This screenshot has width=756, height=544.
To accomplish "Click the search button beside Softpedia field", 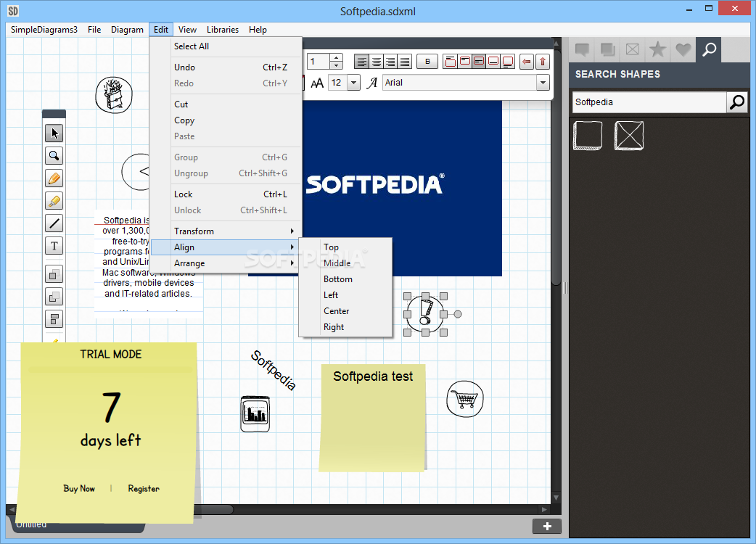I will tap(736, 102).
